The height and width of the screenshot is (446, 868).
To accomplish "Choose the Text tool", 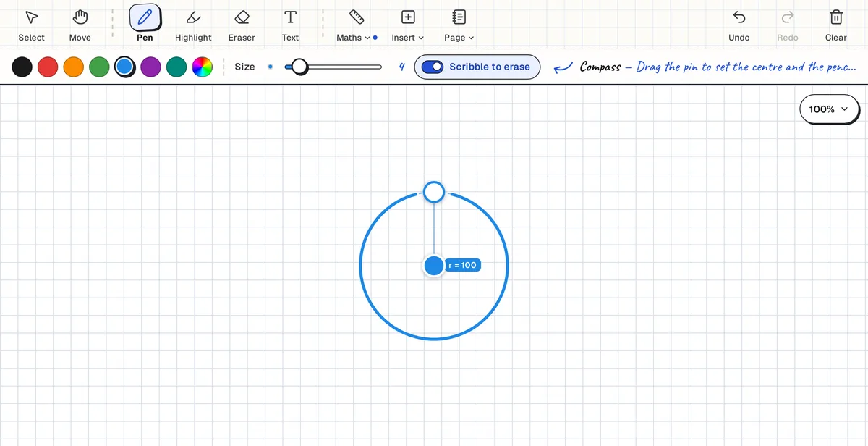I will point(290,25).
